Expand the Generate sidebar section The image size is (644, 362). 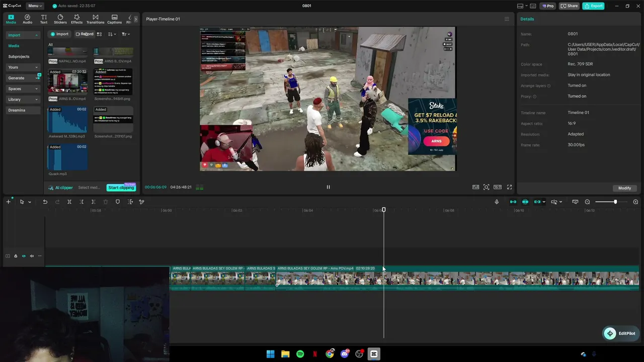point(22,78)
